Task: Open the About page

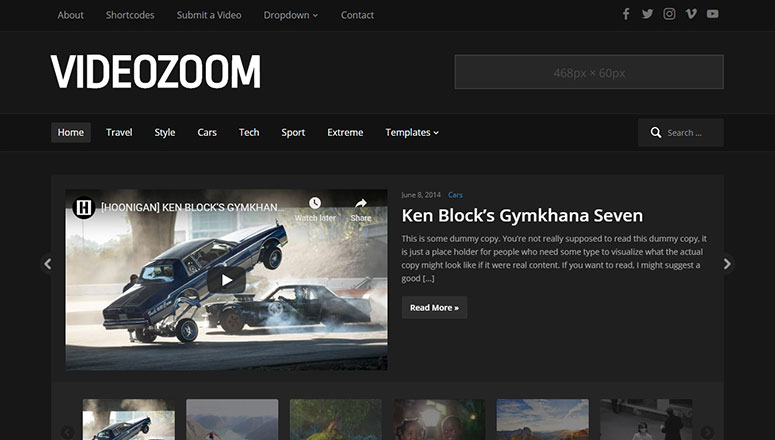Action: tap(70, 15)
